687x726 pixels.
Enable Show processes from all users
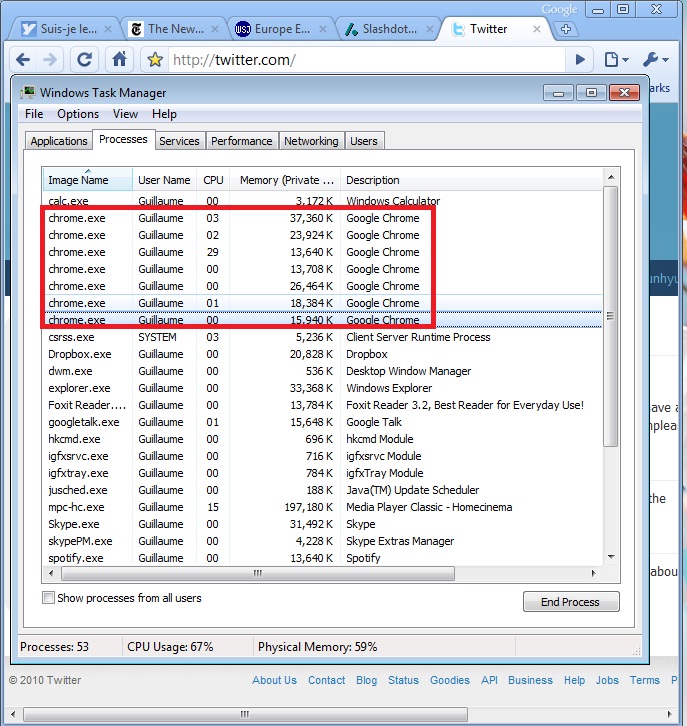[48, 598]
